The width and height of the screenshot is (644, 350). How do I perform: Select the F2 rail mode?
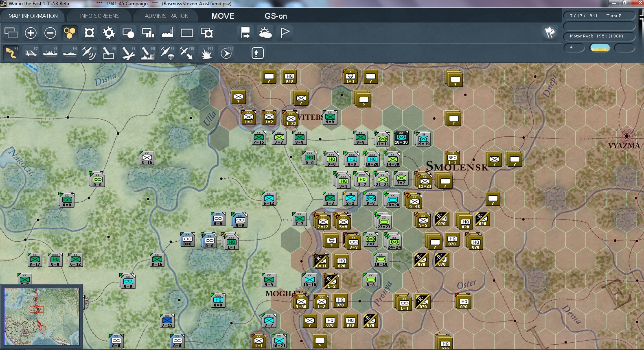(x=31, y=53)
